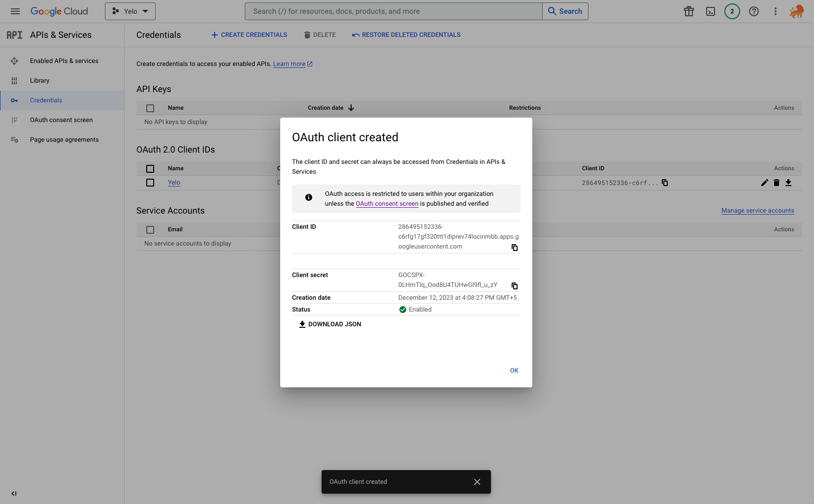Image resolution: width=814 pixels, height=504 pixels.
Task: Sort API keys by Creation date
Action: click(331, 108)
